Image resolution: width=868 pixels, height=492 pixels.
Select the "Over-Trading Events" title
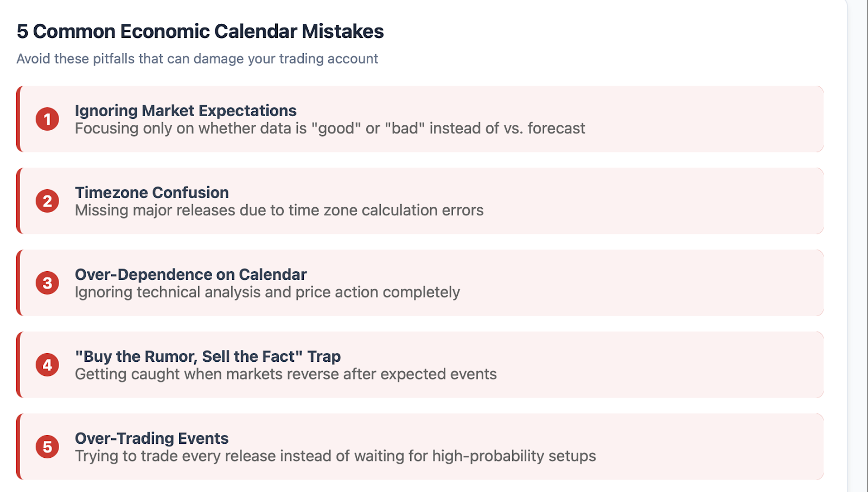(152, 438)
